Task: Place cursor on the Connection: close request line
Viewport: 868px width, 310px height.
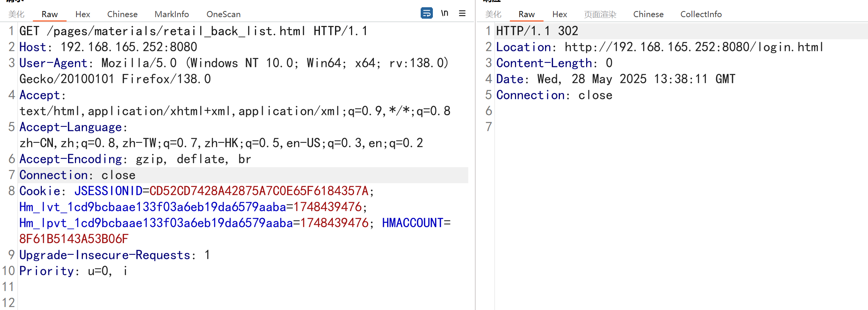Action: pos(78,175)
